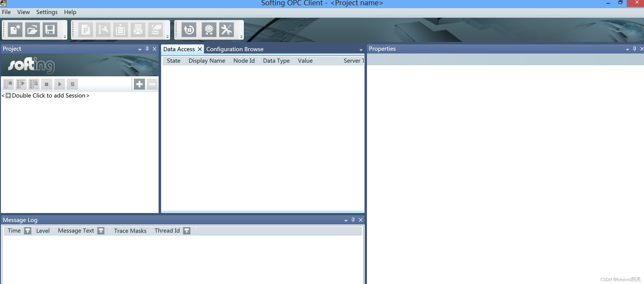This screenshot has height=284, width=644.
Task: Open an existing project via the folder icon
Action: click(x=32, y=30)
